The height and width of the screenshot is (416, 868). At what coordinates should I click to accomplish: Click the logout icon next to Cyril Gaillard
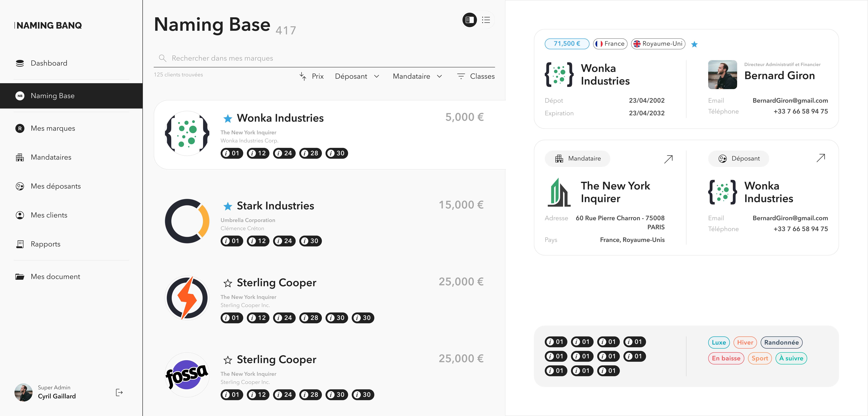tap(119, 392)
